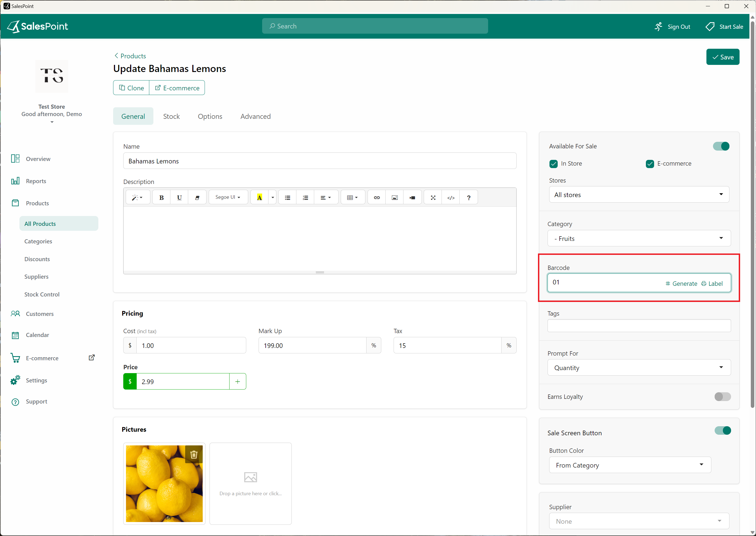756x536 pixels.
Task: Click the insert link icon
Action: coord(377,197)
